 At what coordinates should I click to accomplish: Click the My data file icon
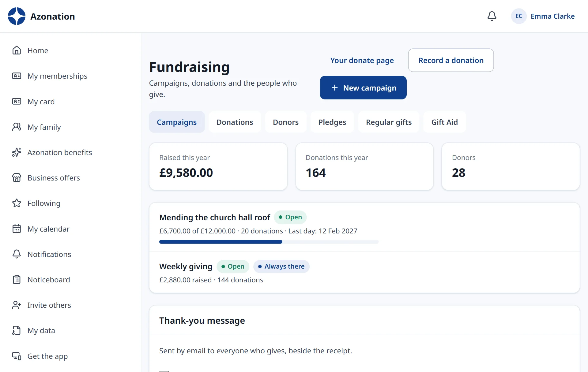pos(17,330)
